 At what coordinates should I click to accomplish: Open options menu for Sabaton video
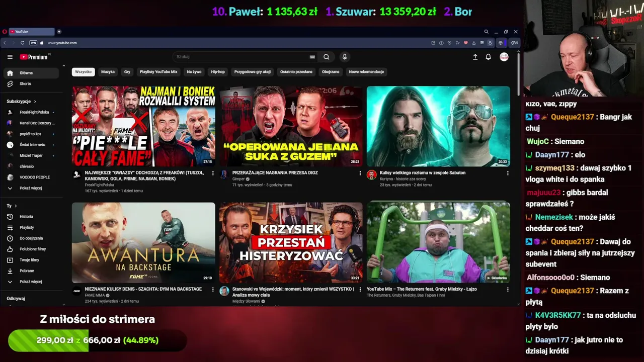click(507, 173)
